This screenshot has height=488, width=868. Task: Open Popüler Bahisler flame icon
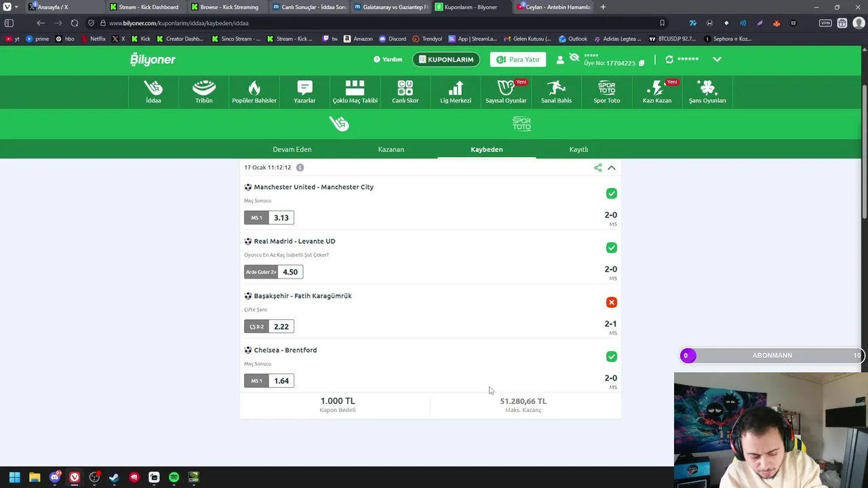click(x=254, y=92)
